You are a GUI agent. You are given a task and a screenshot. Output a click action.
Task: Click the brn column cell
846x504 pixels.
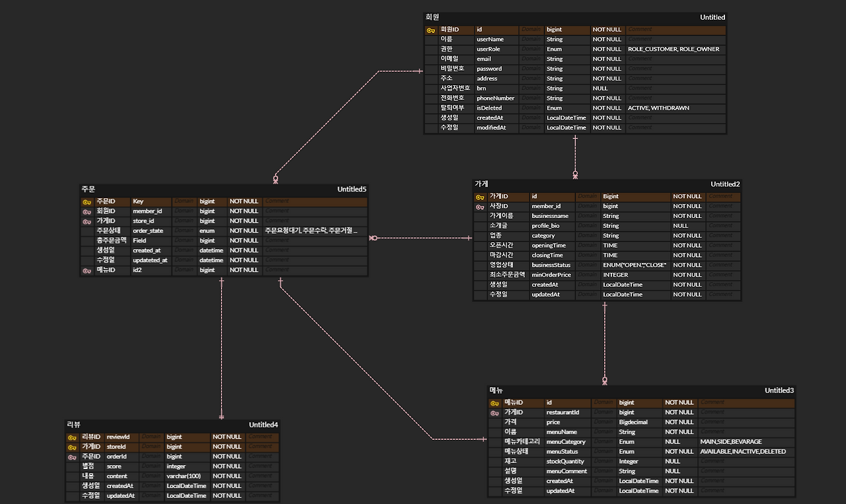click(x=496, y=89)
